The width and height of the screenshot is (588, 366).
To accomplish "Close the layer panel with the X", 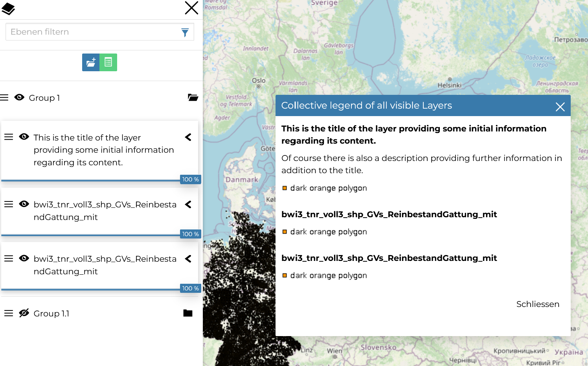I will pos(191,8).
